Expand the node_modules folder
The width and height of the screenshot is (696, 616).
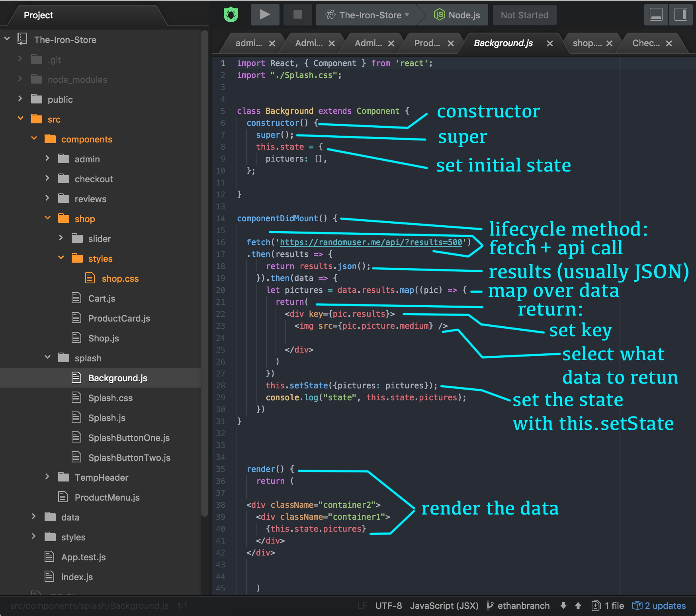coord(20,79)
